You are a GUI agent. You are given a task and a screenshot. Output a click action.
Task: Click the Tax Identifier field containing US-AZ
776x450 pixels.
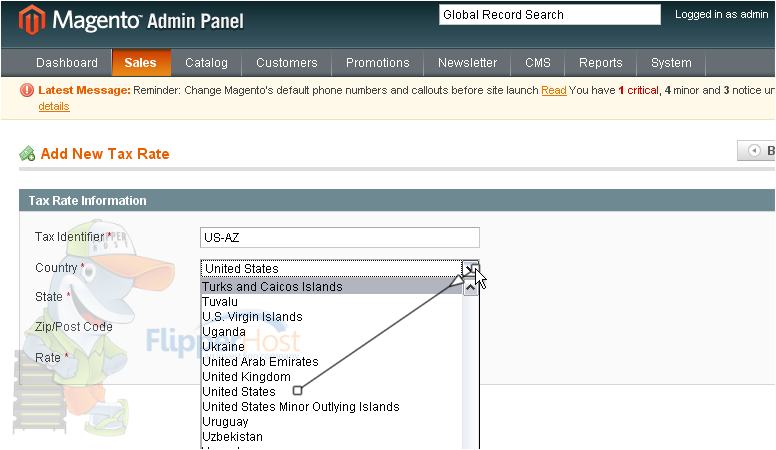click(340, 238)
